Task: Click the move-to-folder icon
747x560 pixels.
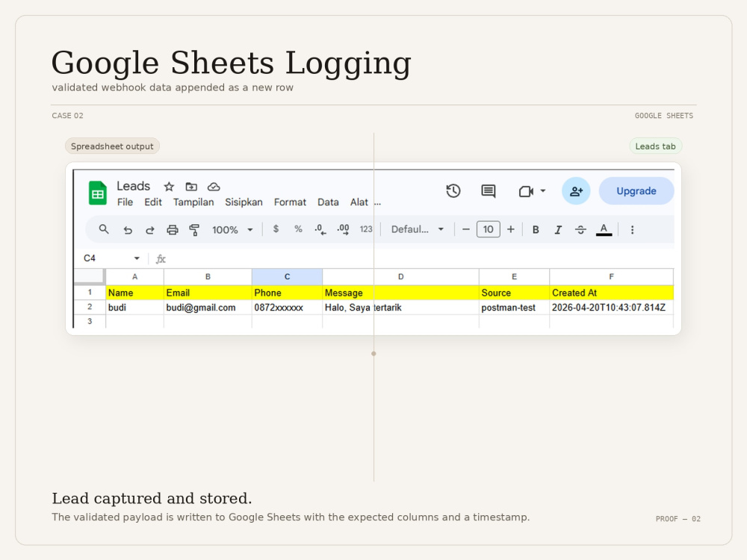Action: click(x=191, y=187)
